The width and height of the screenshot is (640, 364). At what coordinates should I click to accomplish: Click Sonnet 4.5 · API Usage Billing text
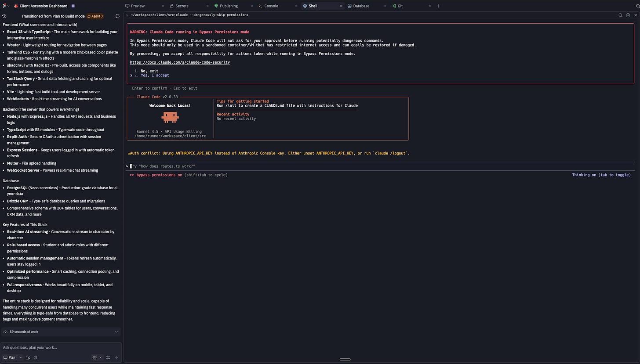[x=170, y=131]
